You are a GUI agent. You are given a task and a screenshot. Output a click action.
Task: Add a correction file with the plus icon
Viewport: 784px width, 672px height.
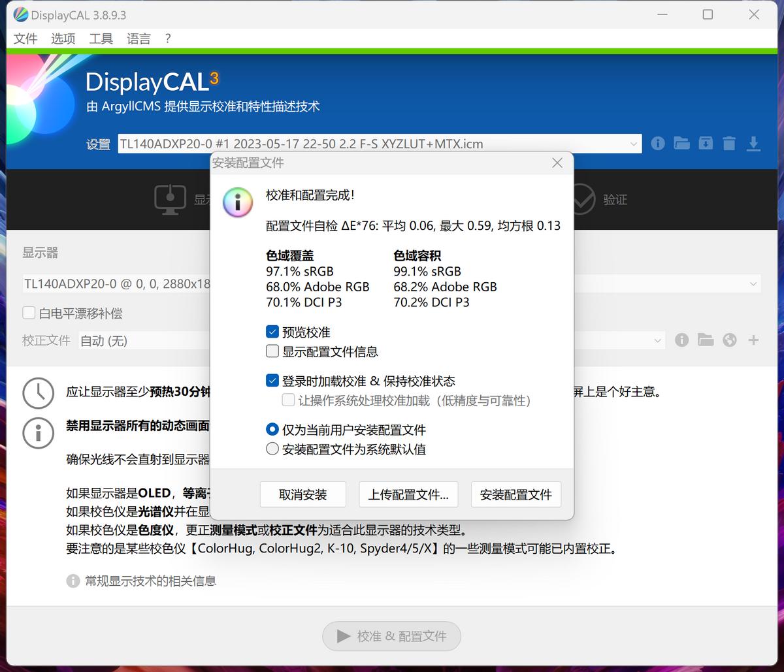(x=753, y=340)
